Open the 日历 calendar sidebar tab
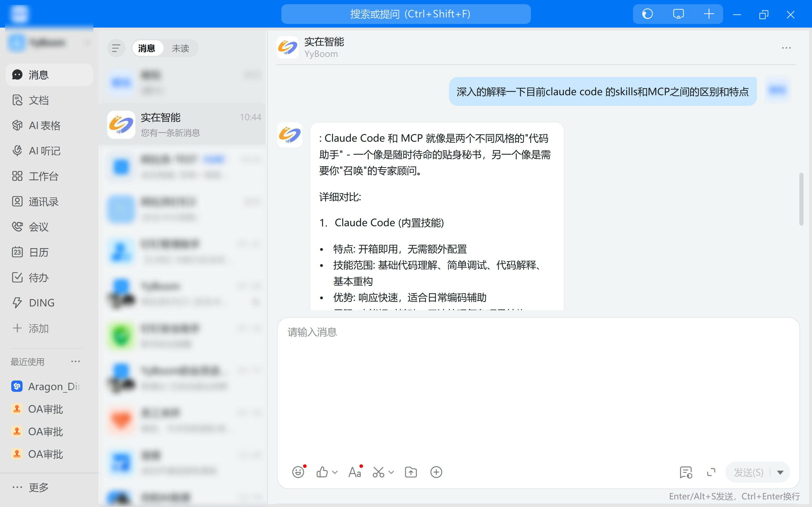Image resolution: width=812 pixels, height=507 pixels. point(39,252)
